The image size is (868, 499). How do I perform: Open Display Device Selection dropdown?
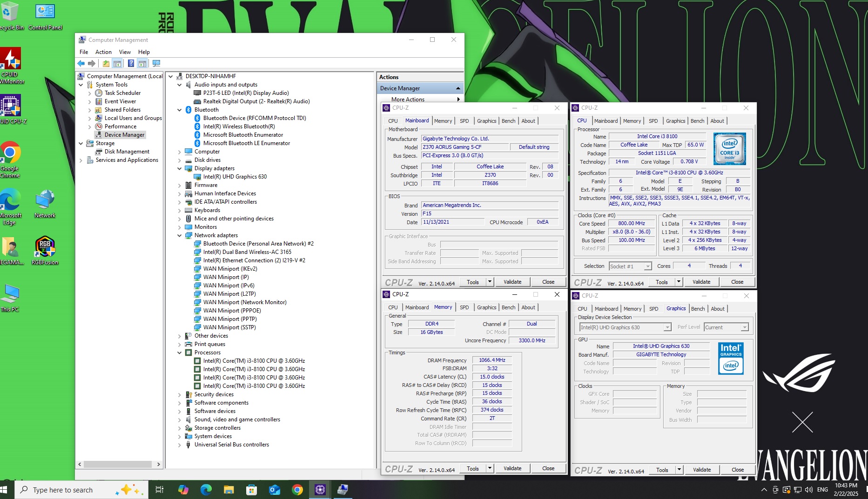pyautogui.click(x=667, y=327)
